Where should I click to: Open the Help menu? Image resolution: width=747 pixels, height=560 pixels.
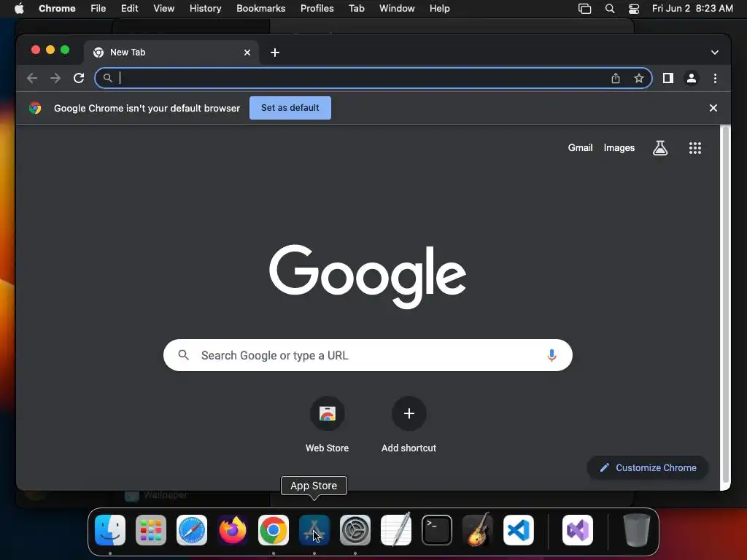439,8
